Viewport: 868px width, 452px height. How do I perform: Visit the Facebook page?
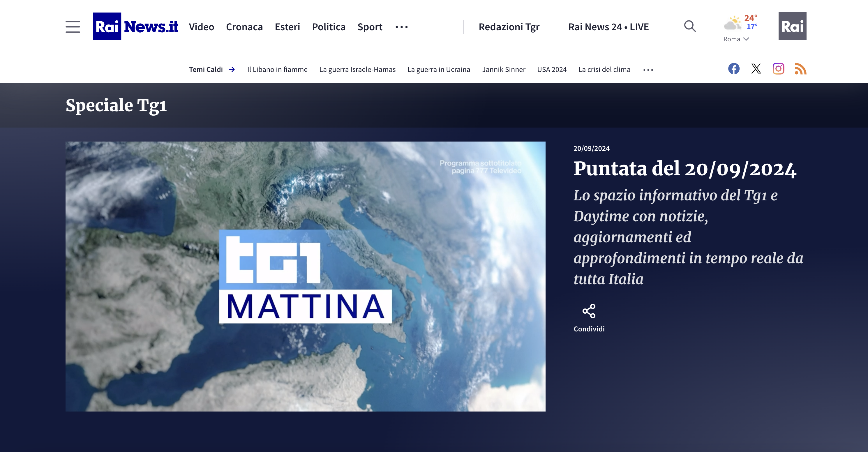(734, 69)
